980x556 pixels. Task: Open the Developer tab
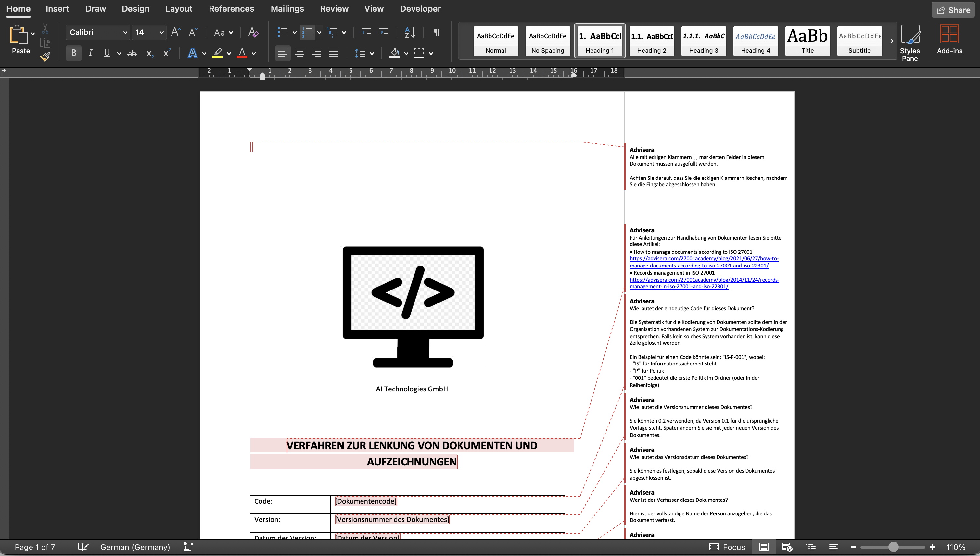[x=420, y=8]
